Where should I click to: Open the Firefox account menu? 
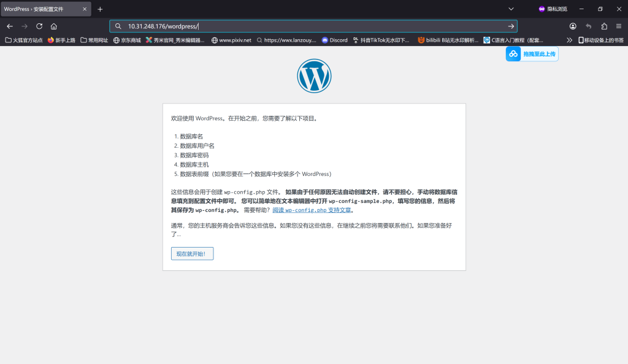(573, 26)
